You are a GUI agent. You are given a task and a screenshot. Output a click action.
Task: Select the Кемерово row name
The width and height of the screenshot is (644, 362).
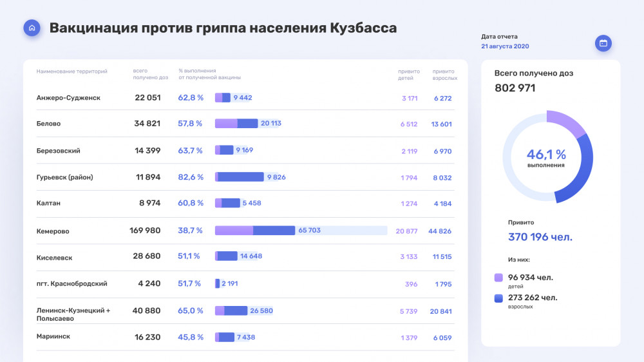coord(53,231)
